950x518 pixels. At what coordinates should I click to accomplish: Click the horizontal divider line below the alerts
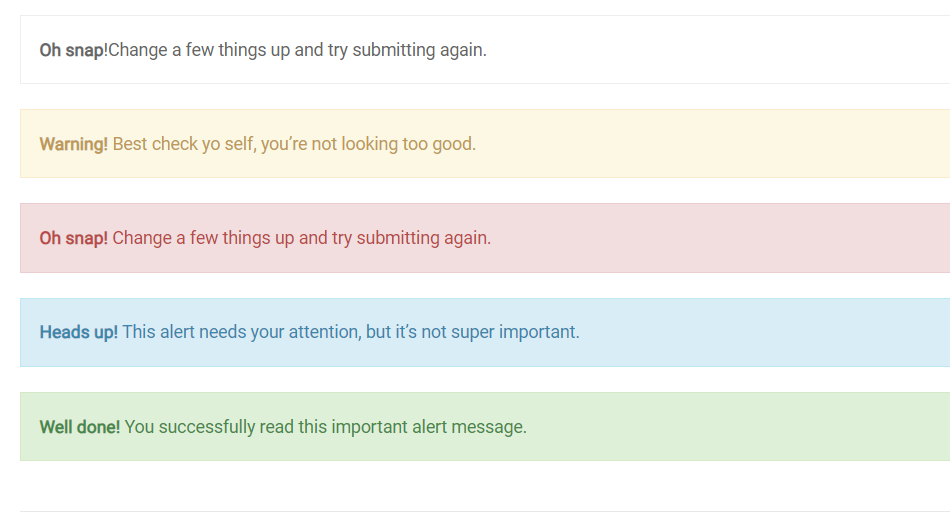(x=485, y=511)
